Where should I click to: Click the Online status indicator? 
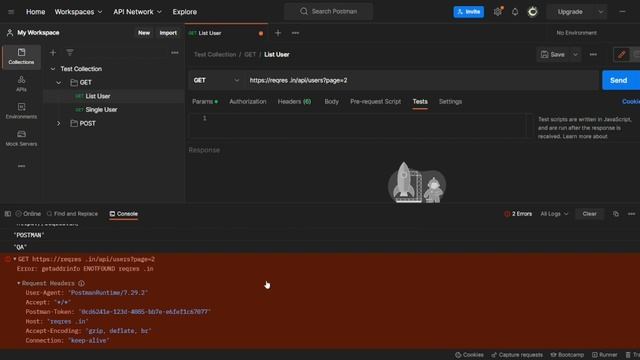pos(28,214)
